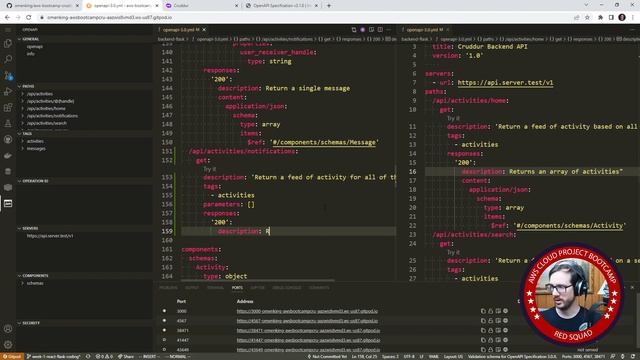
Task: Open the Search view in activity bar
Action: [8, 59]
